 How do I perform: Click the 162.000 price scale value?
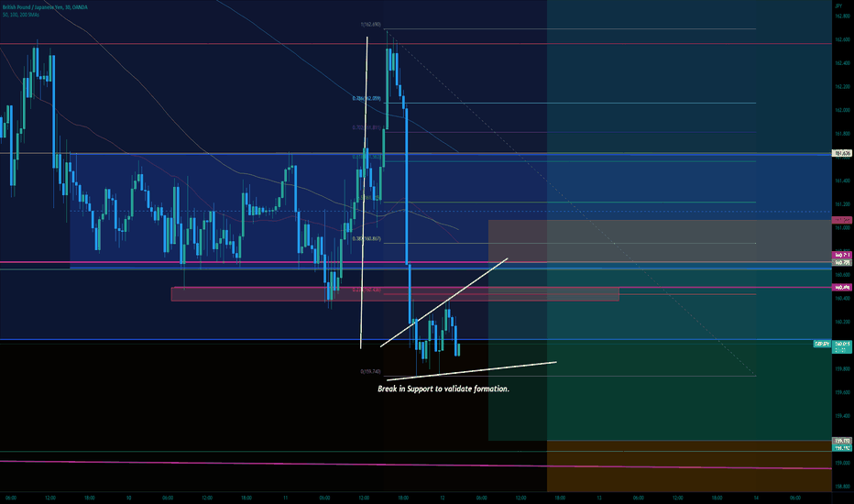[842, 110]
